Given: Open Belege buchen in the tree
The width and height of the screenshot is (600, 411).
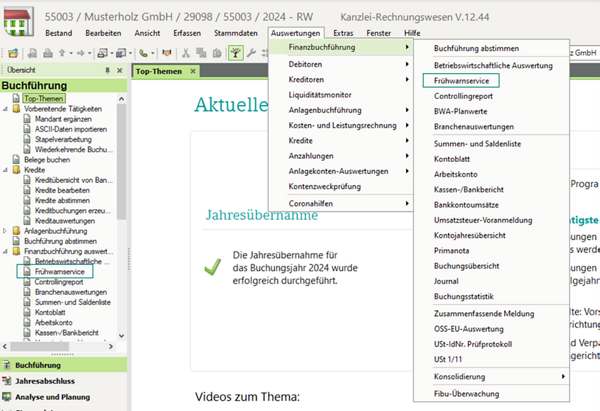Looking at the screenshot, I should (x=47, y=160).
